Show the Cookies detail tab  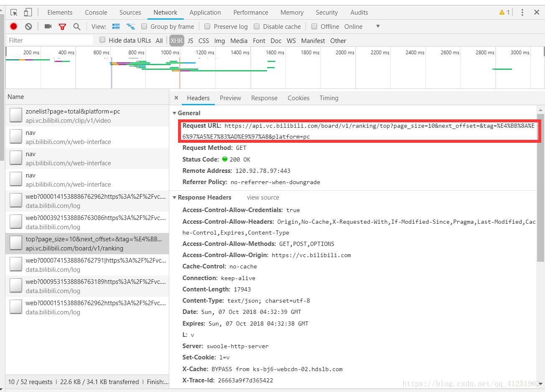[x=298, y=98]
